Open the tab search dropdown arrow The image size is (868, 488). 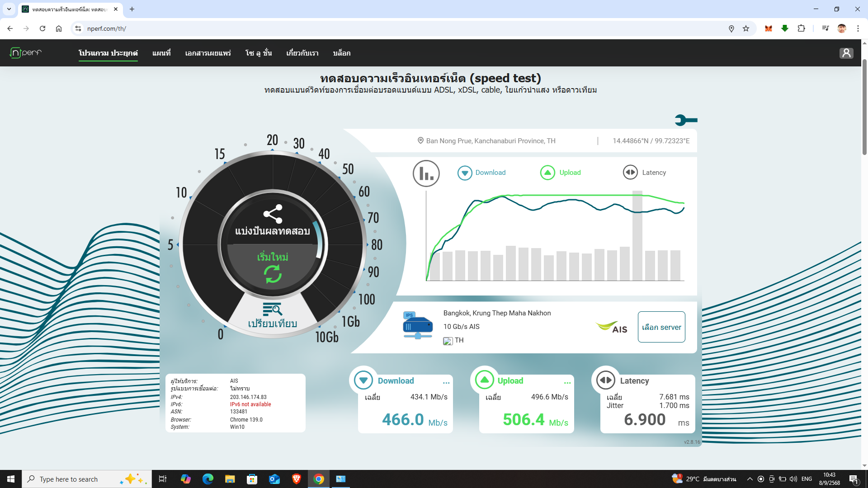9,9
